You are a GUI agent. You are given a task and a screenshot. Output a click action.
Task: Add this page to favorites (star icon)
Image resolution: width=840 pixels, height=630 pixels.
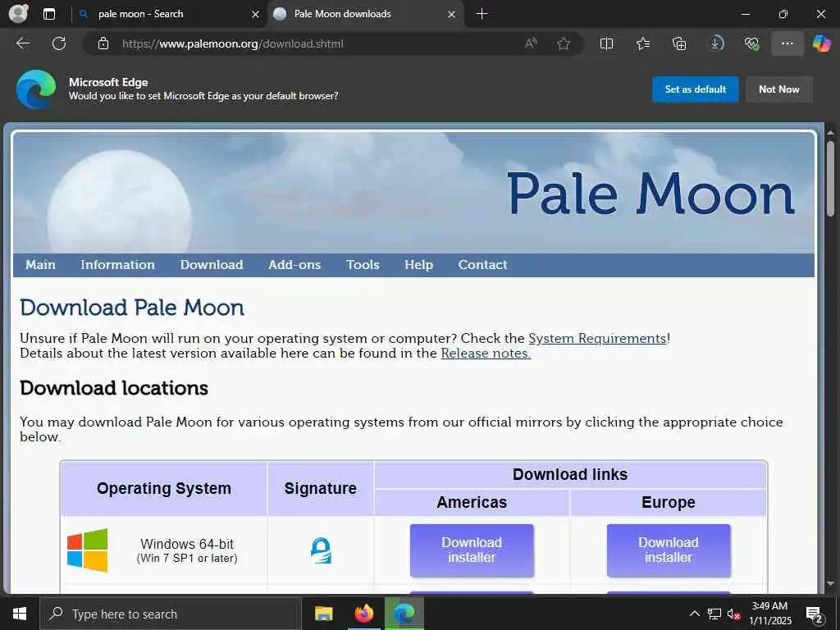[x=563, y=43]
